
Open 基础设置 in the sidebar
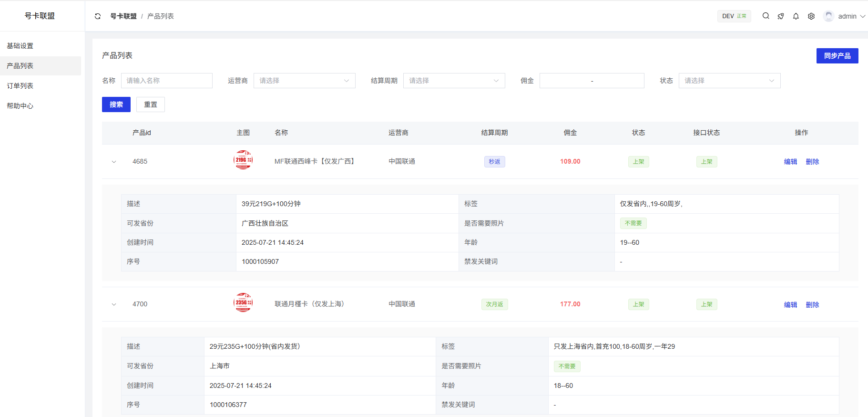[x=20, y=46]
